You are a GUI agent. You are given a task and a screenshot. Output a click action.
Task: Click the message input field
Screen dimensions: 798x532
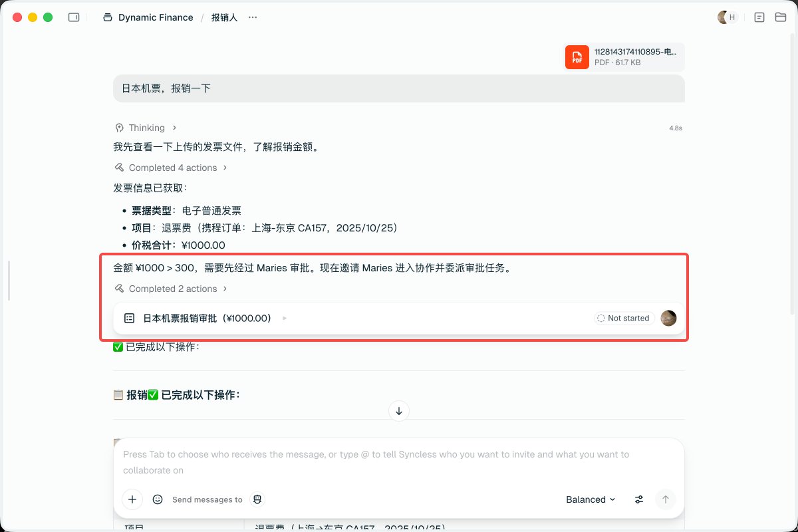[399, 462]
